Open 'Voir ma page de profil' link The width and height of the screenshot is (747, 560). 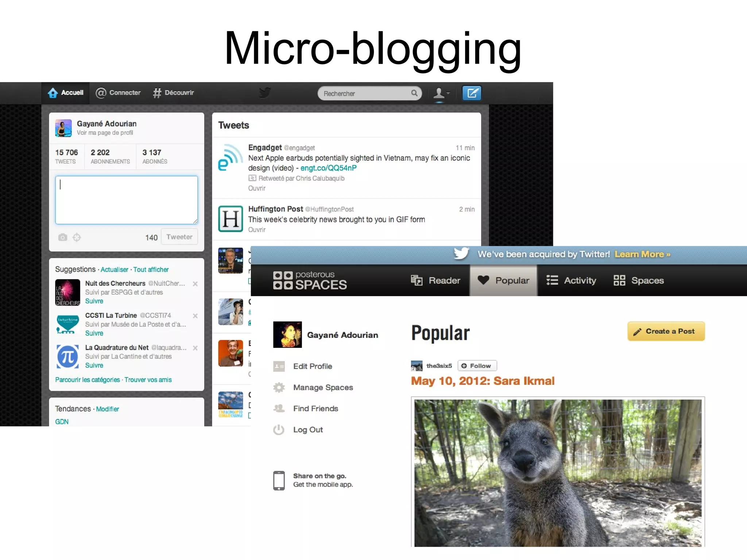click(105, 133)
